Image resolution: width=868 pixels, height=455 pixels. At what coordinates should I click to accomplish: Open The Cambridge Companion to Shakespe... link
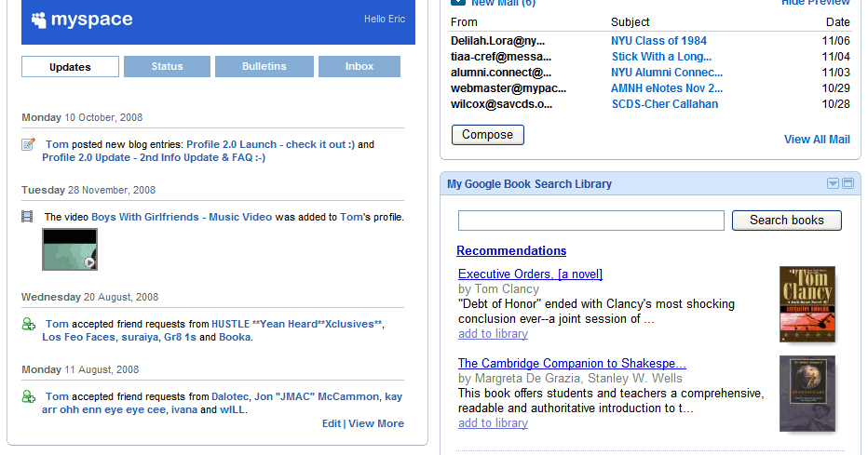click(572, 363)
